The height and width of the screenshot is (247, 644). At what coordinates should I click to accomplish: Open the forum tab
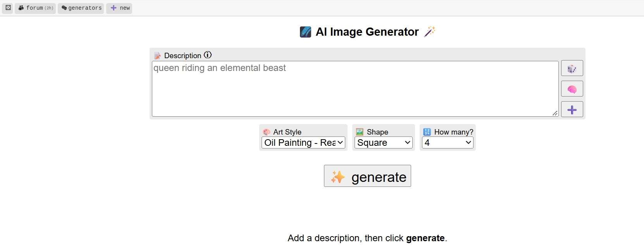click(x=35, y=8)
